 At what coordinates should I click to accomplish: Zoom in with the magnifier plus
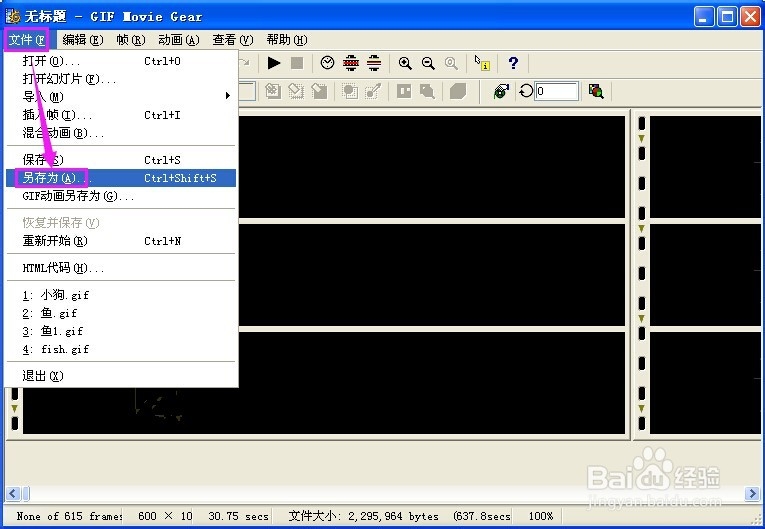point(405,63)
